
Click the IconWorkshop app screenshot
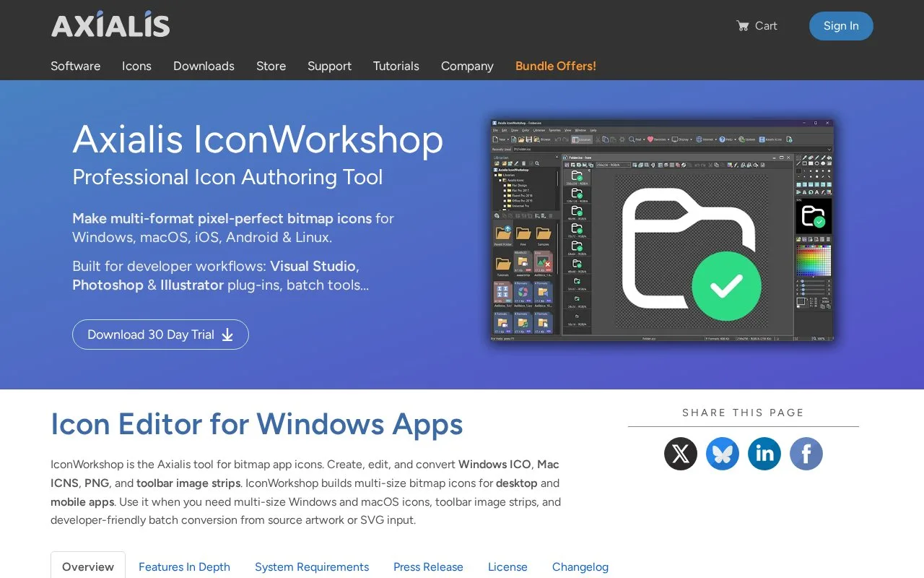click(x=662, y=230)
